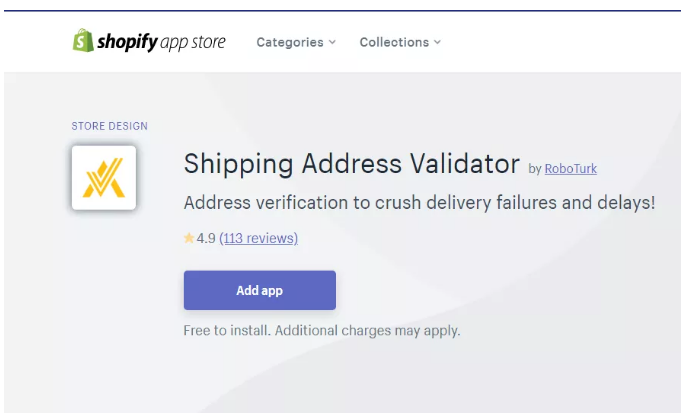Click the chevron arrow beside Categories
Image resolution: width=682 pixels, height=415 pixels.
333,42
